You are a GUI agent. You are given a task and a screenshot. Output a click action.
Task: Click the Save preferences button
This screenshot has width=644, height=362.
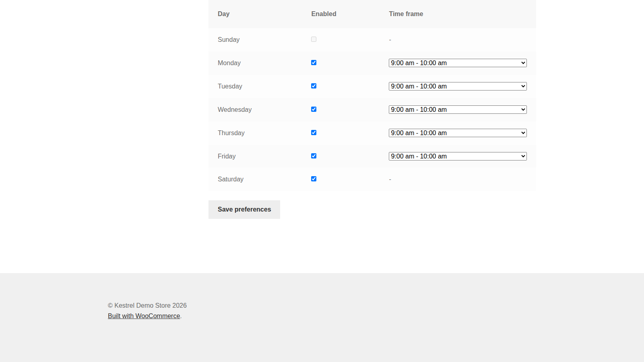[x=244, y=210]
